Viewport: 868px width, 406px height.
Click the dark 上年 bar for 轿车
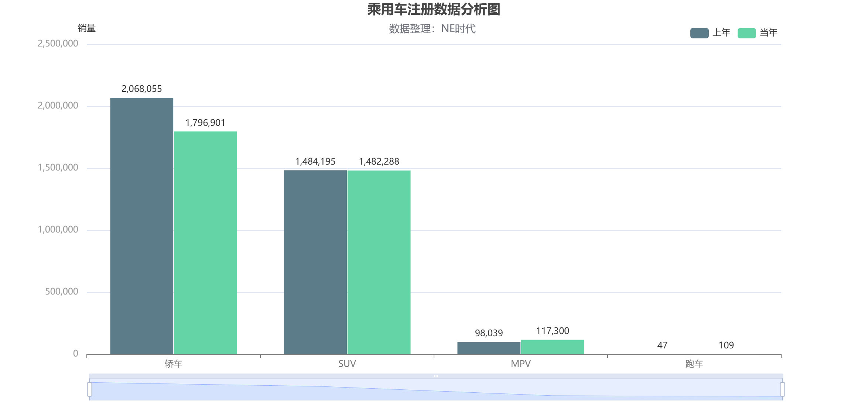click(x=142, y=226)
